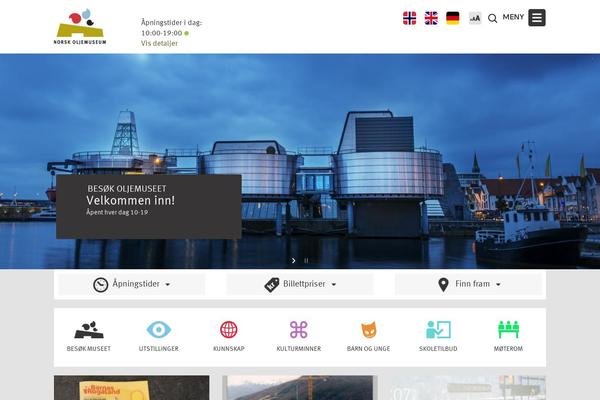Screen dimensions: 600x400
Task: Click the Åpent hver dag 10-19 text
Action: (x=117, y=212)
